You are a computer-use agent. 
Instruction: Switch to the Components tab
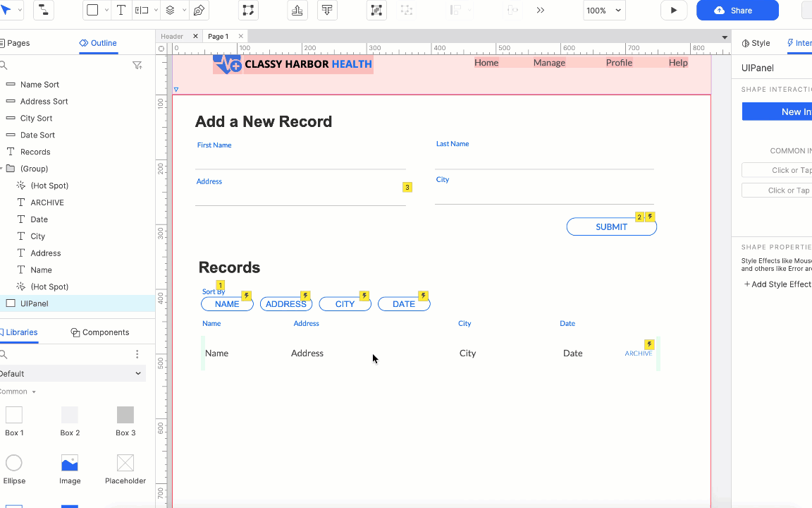100,332
